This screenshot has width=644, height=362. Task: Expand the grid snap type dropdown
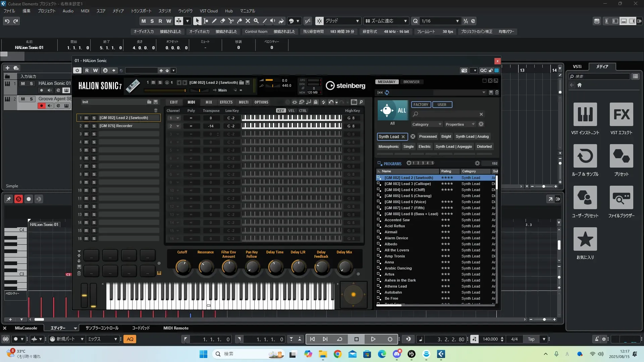pos(357,21)
